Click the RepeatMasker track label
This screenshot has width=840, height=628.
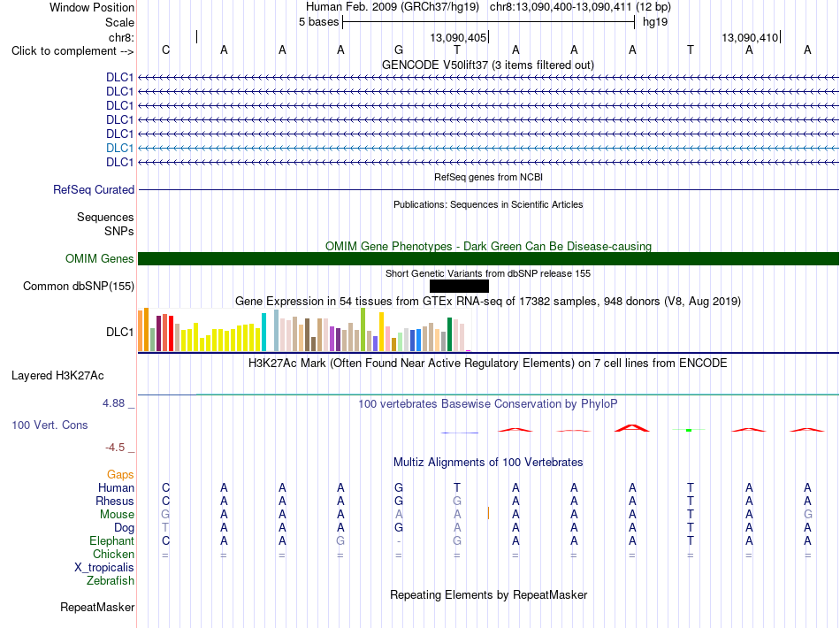tap(97, 607)
